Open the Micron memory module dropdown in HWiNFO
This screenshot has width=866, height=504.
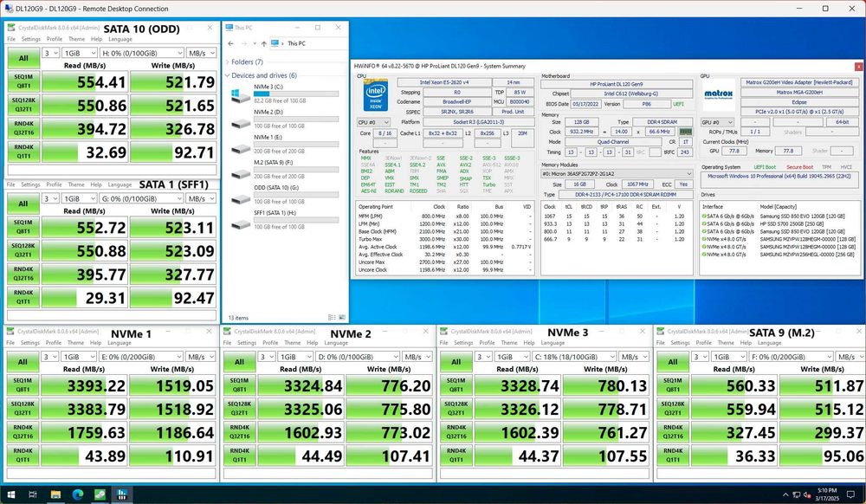pos(617,174)
